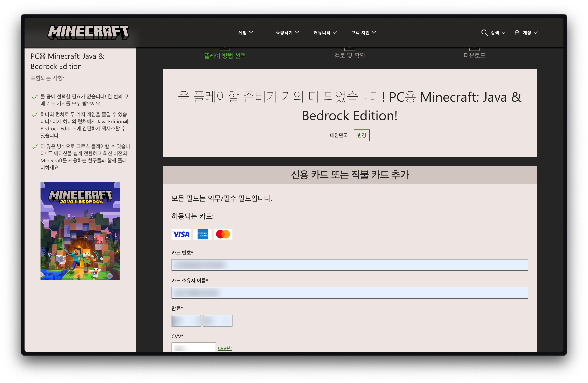This screenshot has height=383, width=588.
Task: Focus the 카드 번호 input field
Action: point(350,265)
